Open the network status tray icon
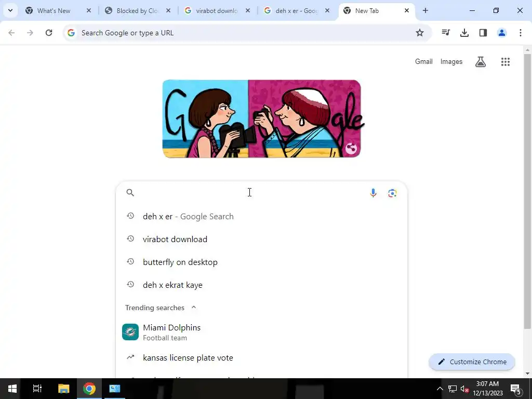 click(453, 389)
